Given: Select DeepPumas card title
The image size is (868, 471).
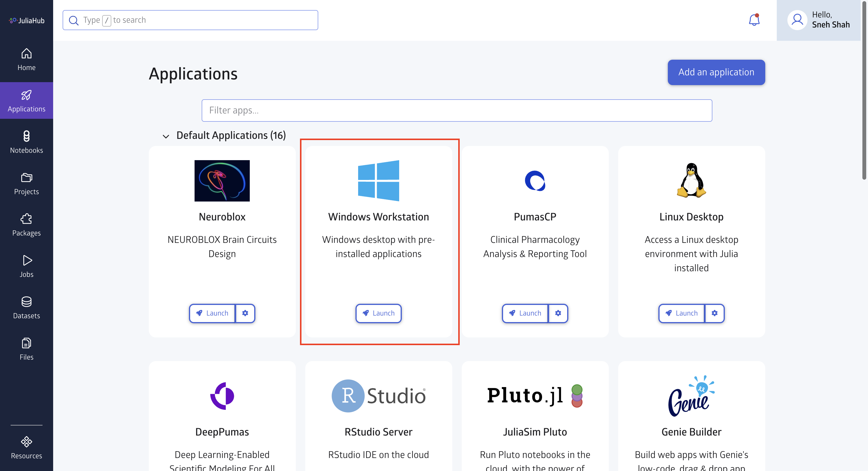Looking at the screenshot, I should click(222, 432).
